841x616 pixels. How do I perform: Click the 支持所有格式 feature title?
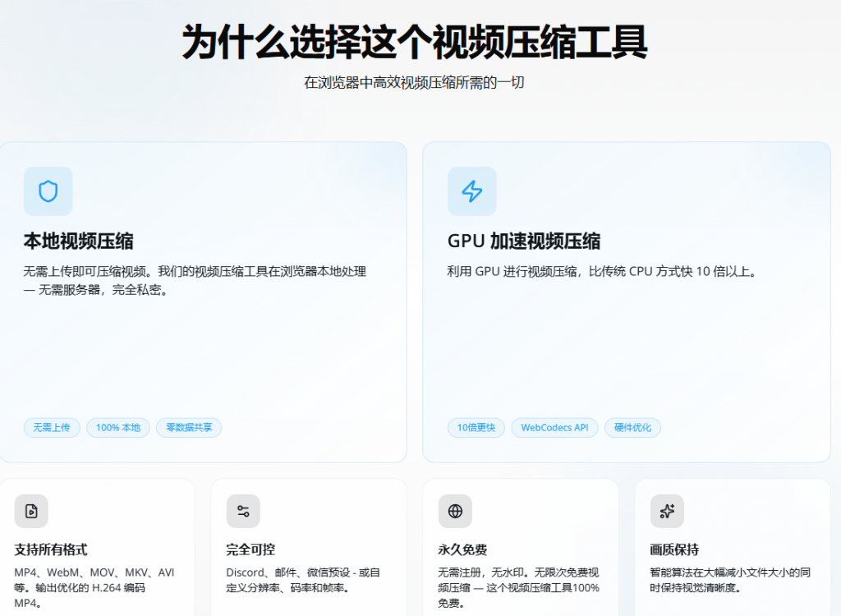tap(51, 549)
